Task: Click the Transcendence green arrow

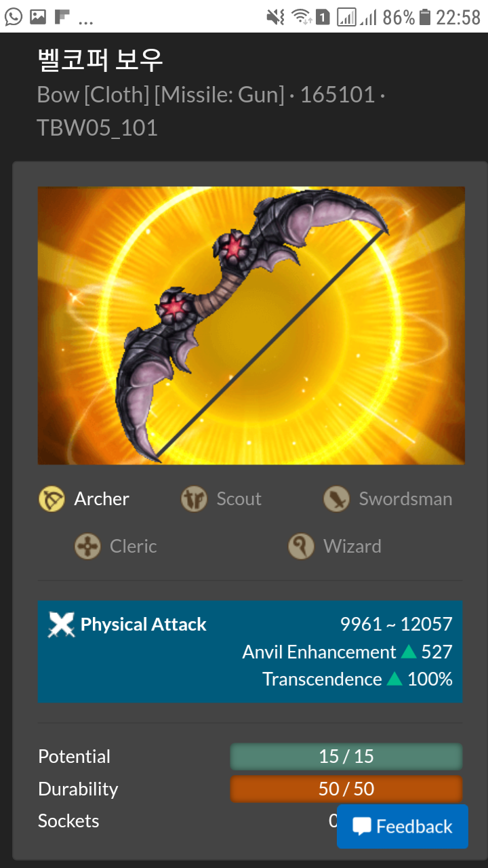Action: point(394,679)
